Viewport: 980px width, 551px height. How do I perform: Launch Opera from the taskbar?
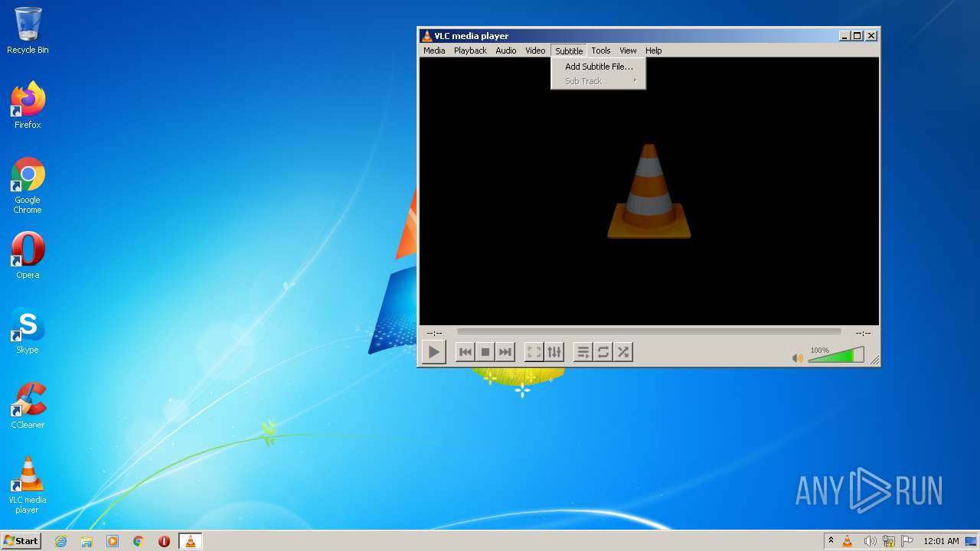[x=164, y=541]
